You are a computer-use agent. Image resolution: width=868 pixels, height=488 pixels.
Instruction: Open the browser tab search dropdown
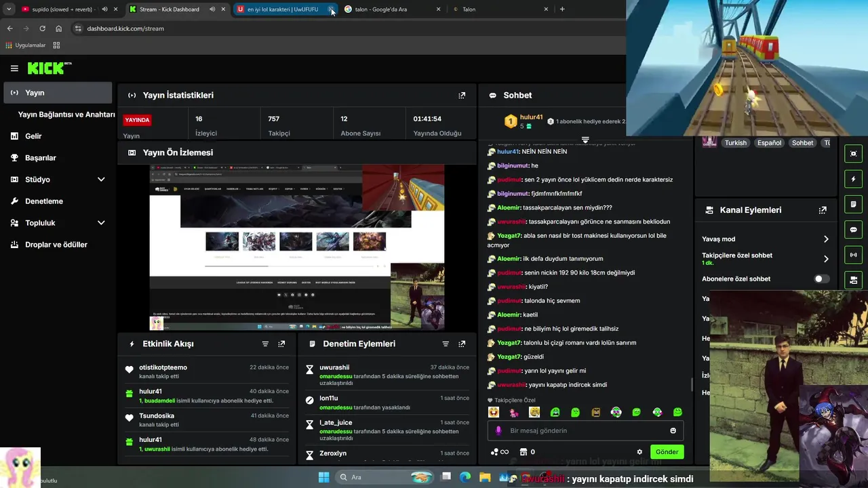pyautogui.click(x=9, y=9)
